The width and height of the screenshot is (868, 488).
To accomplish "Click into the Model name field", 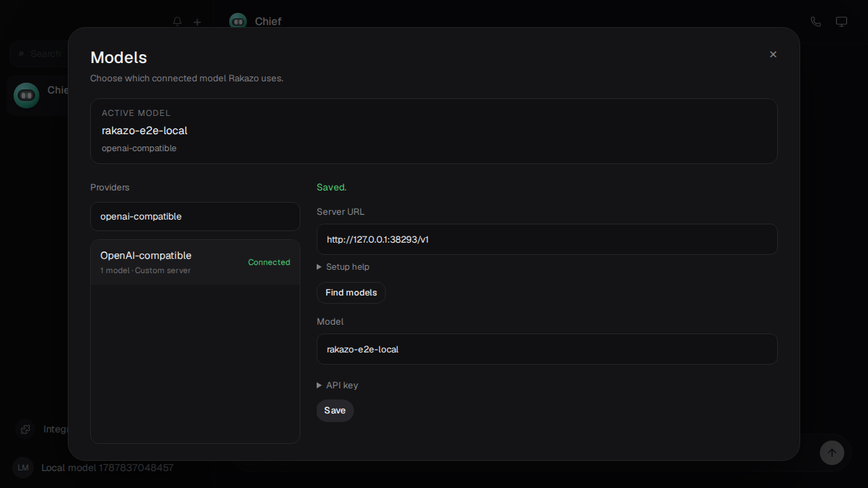I will [x=547, y=349].
